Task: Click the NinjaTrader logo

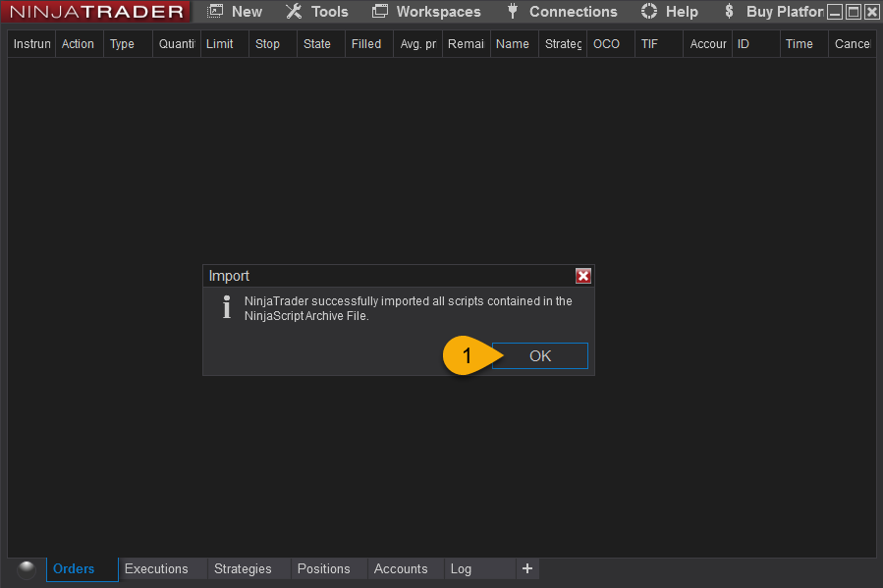Action: point(95,11)
